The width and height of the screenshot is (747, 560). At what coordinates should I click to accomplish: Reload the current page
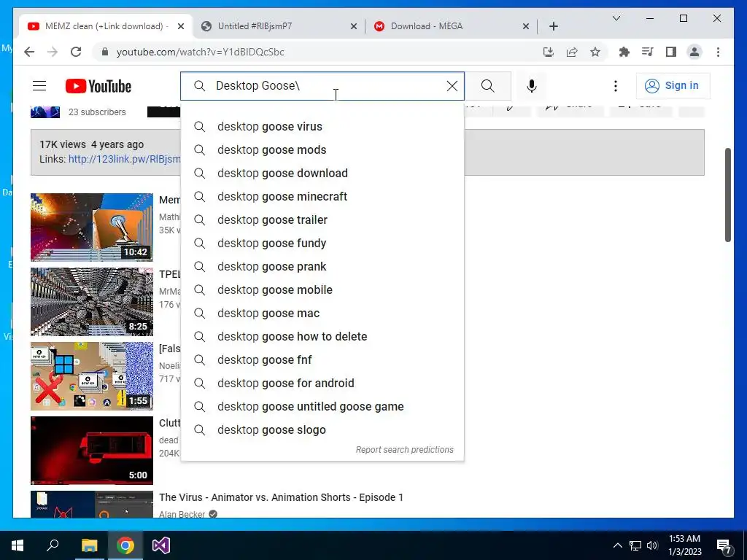(76, 52)
